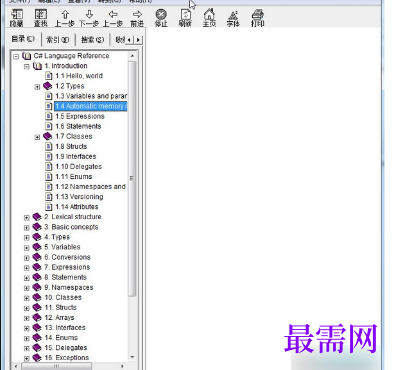Image resolution: width=396 pixels, height=370 pixels.
Task: Click the book icon of 4. Types
Action: [37, 237]
